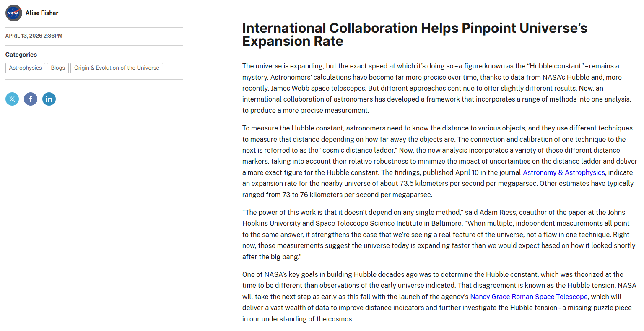Click the Categories heading
644x331 pixels.
[21, 55]
